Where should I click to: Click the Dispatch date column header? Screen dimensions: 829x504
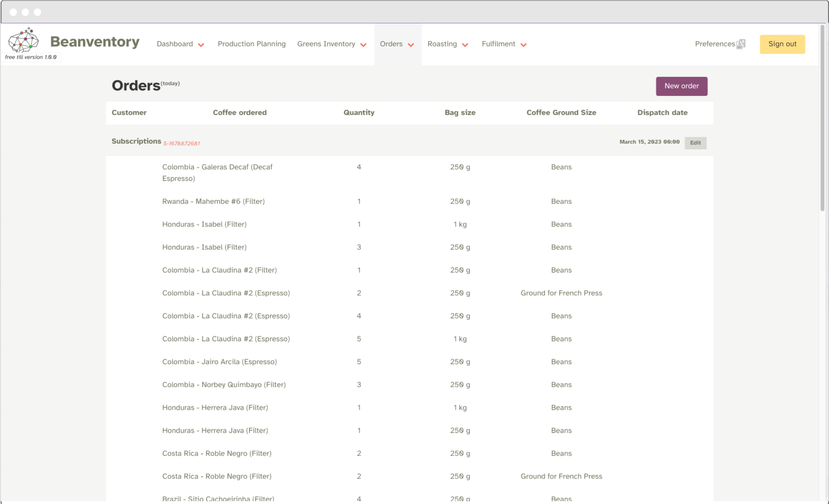tap(662, 113)
